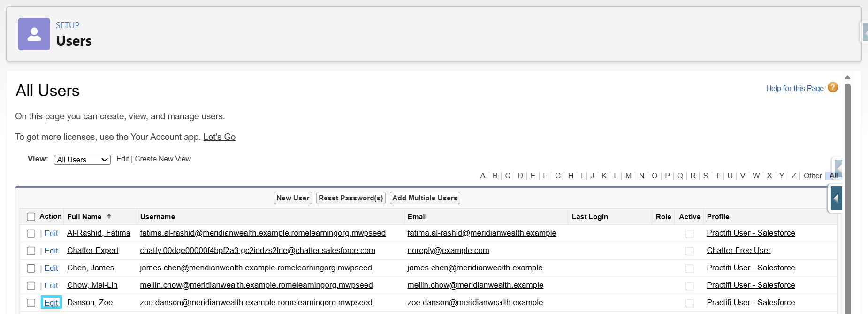The height and width of the screenshot is (314, 868).
Task: Click the Let's Go link
Action: point(219,137)
